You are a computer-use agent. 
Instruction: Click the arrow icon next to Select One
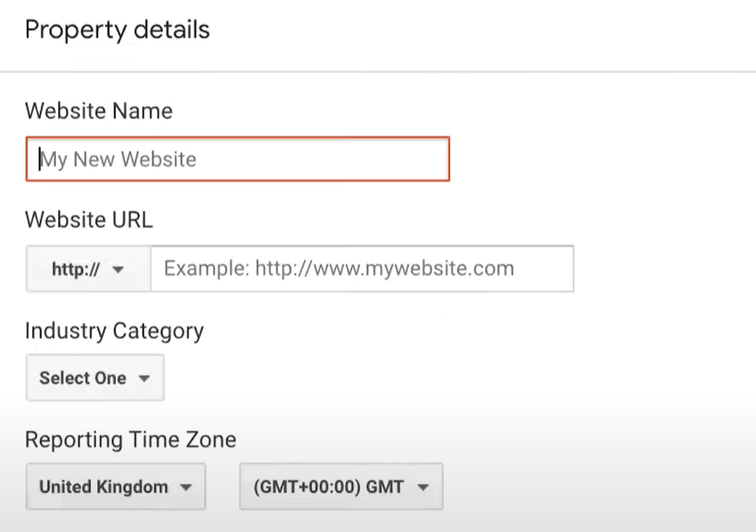144,378
